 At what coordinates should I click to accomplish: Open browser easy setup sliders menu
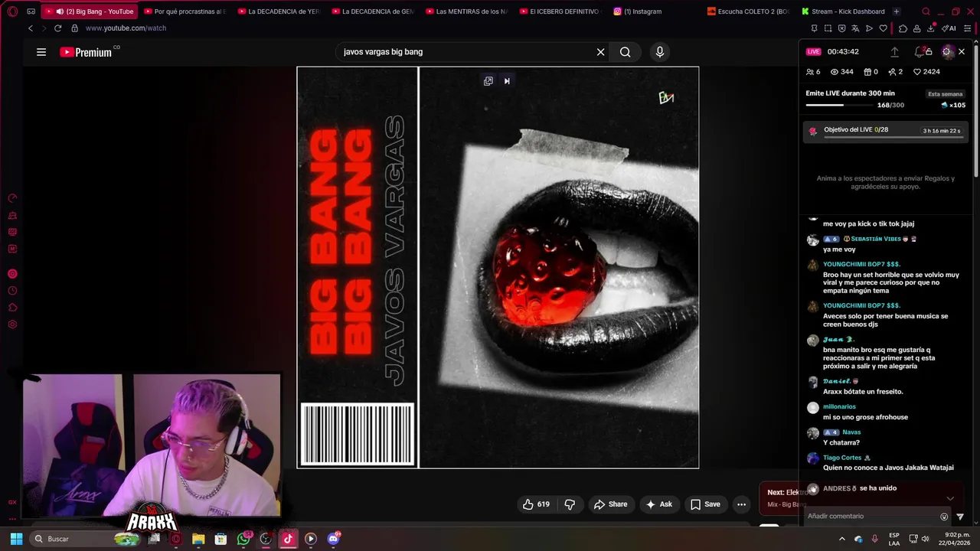(967, 28)
